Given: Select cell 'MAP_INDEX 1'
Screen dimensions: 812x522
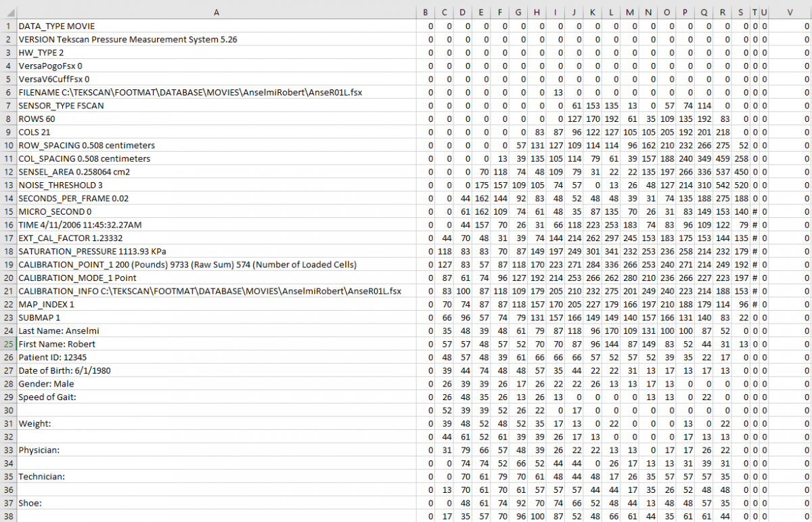Looking at the screenshot, I should [216, 303].
